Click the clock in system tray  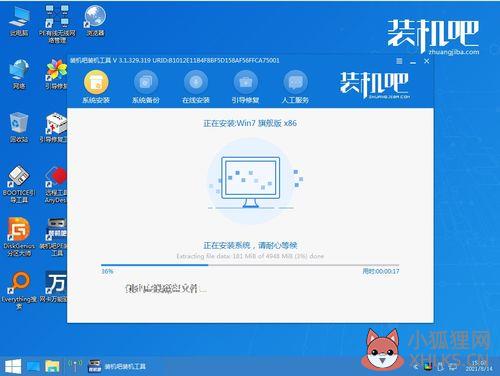tap(479, 366)
